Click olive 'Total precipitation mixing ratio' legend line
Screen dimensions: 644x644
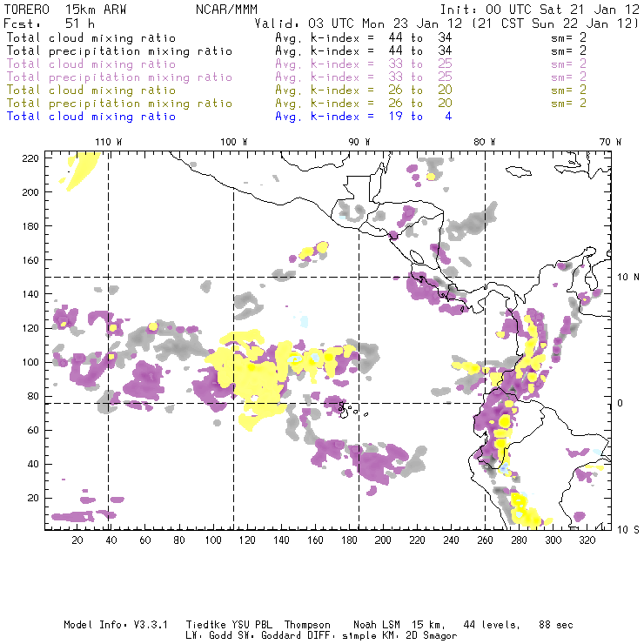point(119,104)
